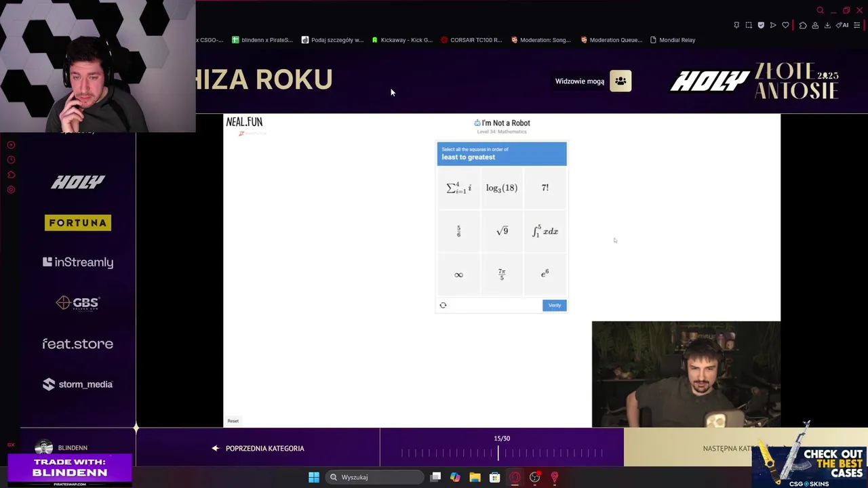Open History clock icon in sidebar
This screenshot has width=868, height=488.
point(11,160)
